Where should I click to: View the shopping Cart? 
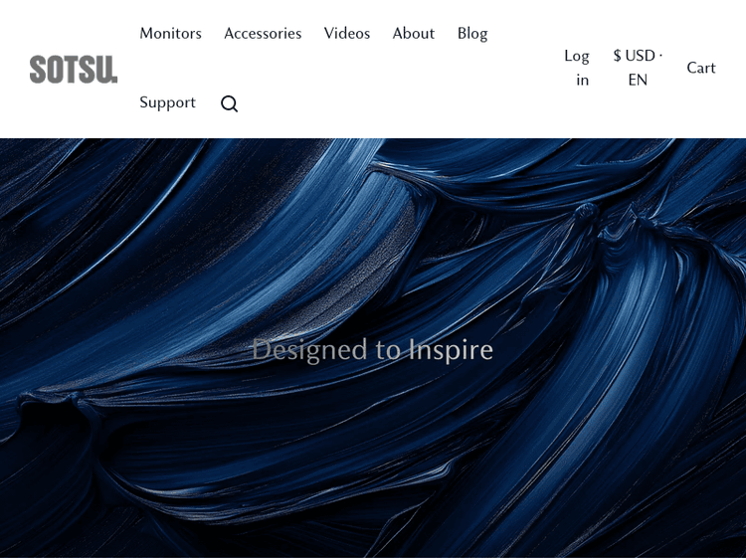pyautogui.click(x=700, y=68)
